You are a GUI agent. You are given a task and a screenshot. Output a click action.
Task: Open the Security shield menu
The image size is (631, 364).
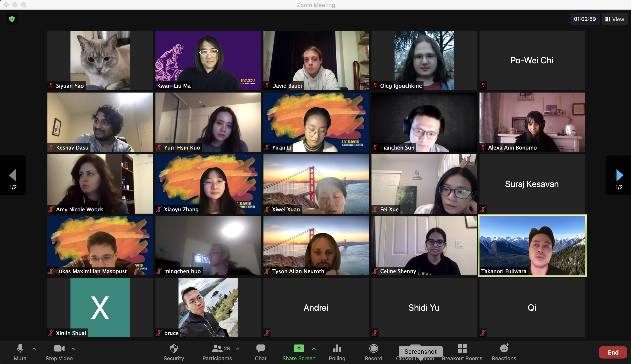click(174, 348)
